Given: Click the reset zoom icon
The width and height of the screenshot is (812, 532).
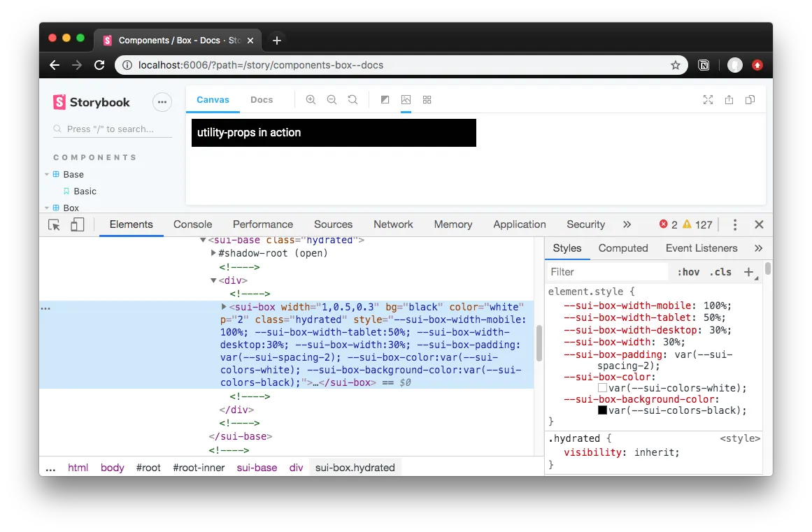Looking at the screenshot, I should point(352,99).
